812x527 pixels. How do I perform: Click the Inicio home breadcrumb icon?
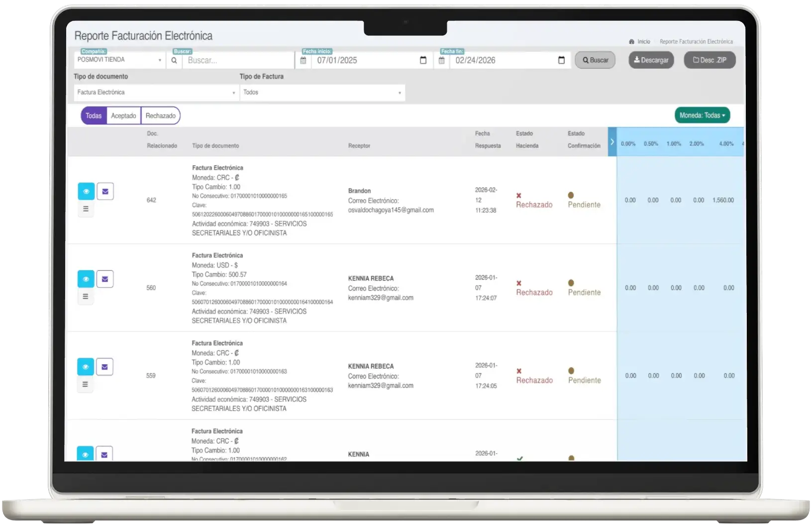(x=631, y=42)
